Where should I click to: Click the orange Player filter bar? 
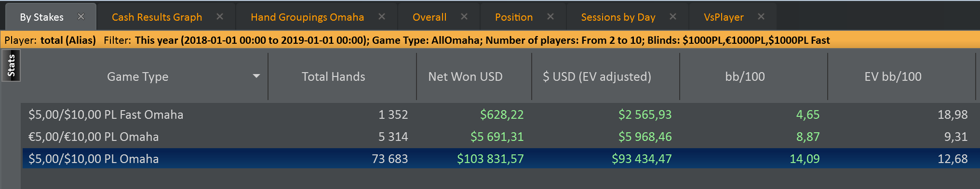click(x=490, y=40)
